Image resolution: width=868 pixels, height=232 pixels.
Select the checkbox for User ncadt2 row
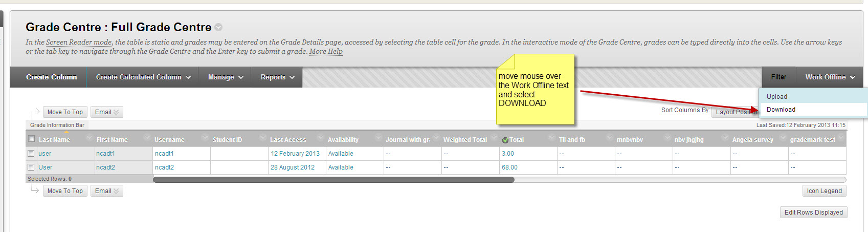(31, 167)
